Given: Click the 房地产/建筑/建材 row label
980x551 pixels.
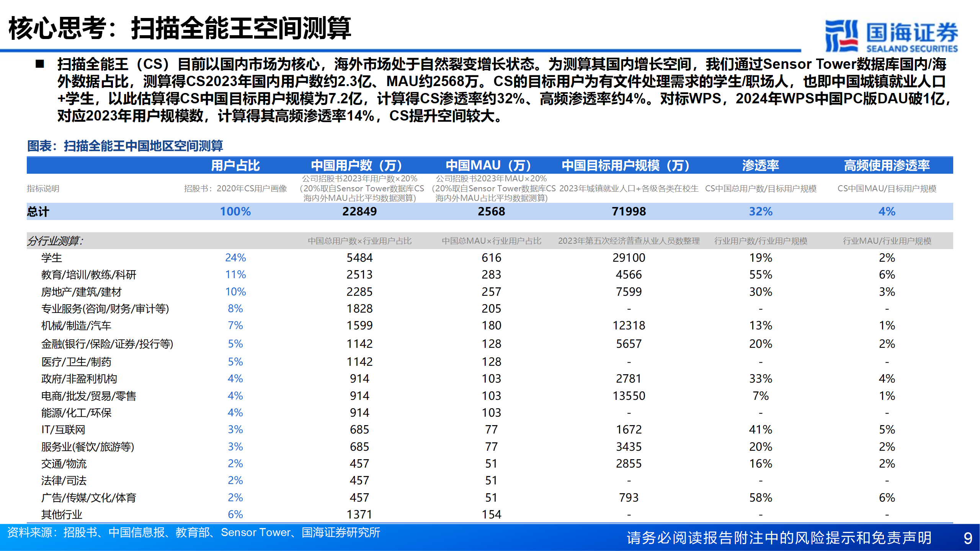Looking at the screenshot, I should [x=82, y=292].
